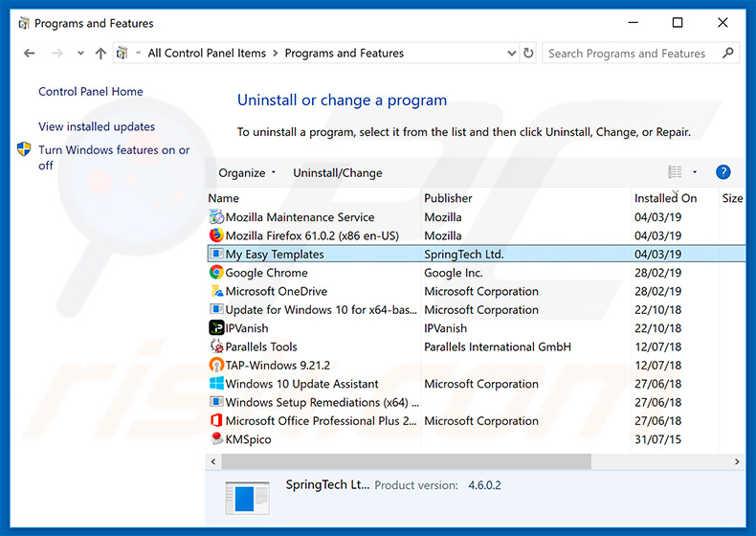Image resolution: width=756 pixels, height=536 pixels.
Task: Go up one level with Up arrow
Action: pos(100,53)
